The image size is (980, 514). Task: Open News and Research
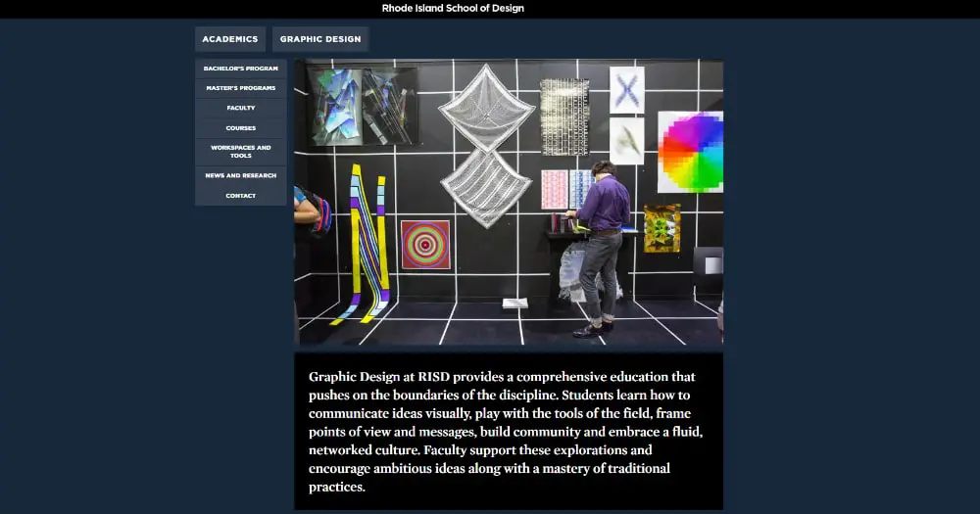tap(241, 175)
